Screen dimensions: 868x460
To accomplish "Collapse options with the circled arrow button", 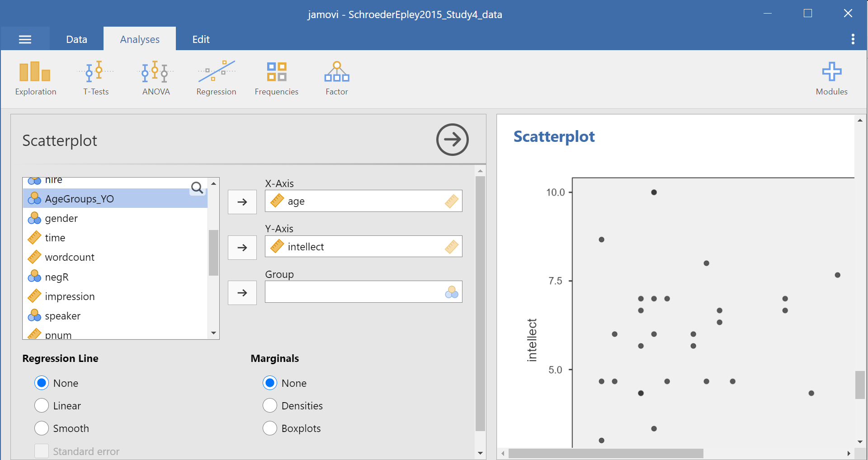I will coord(452,140).
